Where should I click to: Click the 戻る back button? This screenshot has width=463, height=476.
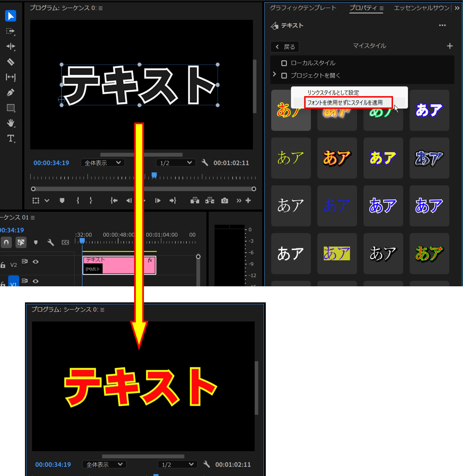(285, 47)
